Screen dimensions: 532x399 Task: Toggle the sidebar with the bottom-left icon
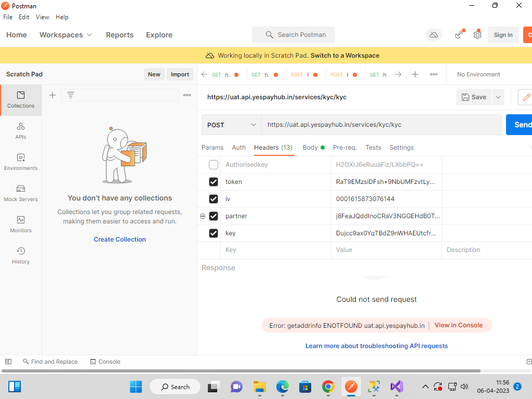(8, 362)
